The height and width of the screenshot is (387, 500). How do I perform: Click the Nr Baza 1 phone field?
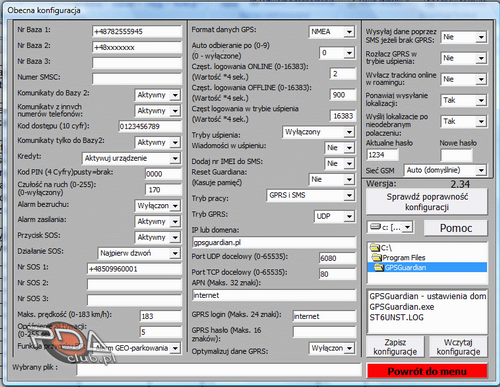pos(137,32)
